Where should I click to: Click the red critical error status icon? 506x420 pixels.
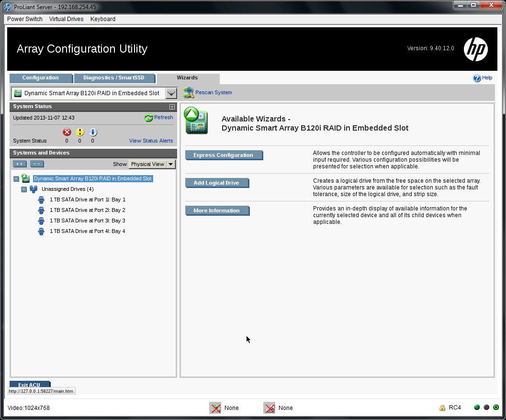click(x=67, y=132)
